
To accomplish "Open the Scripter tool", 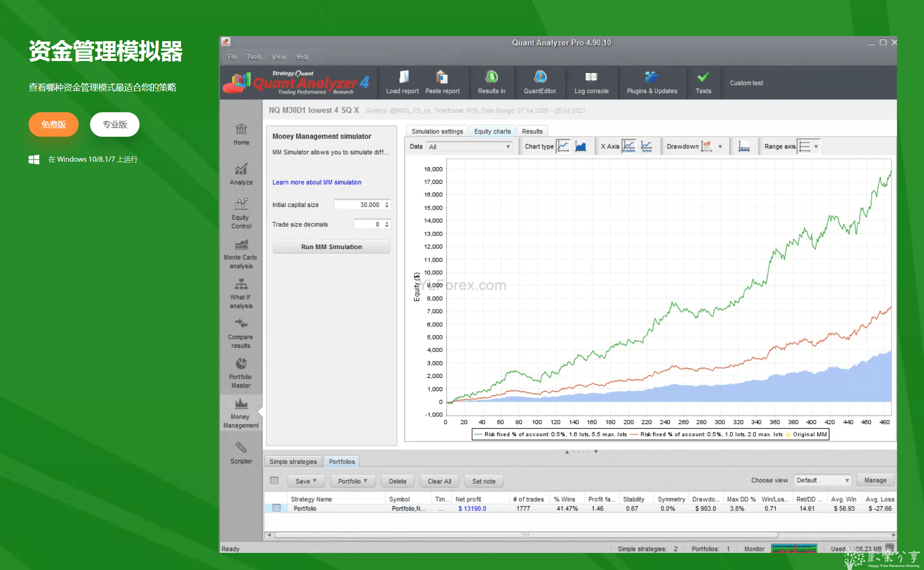I will click(241, 453).
